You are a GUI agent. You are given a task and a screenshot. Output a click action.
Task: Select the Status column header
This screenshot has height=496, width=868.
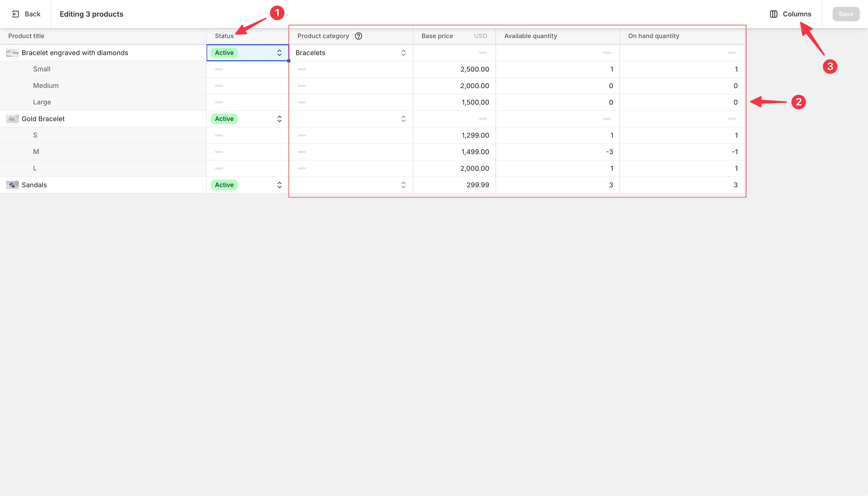(x=248, y=36)
